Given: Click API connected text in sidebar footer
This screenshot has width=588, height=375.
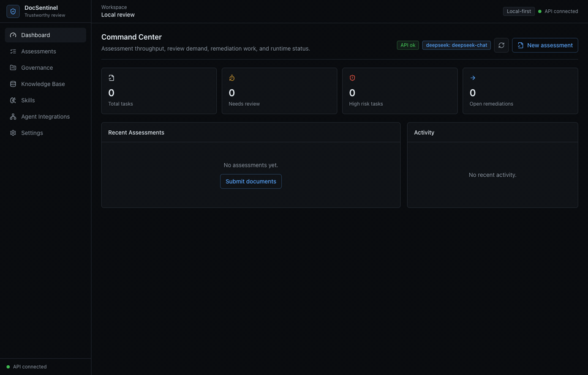Looking at the screenshot, I should point(30,367).
